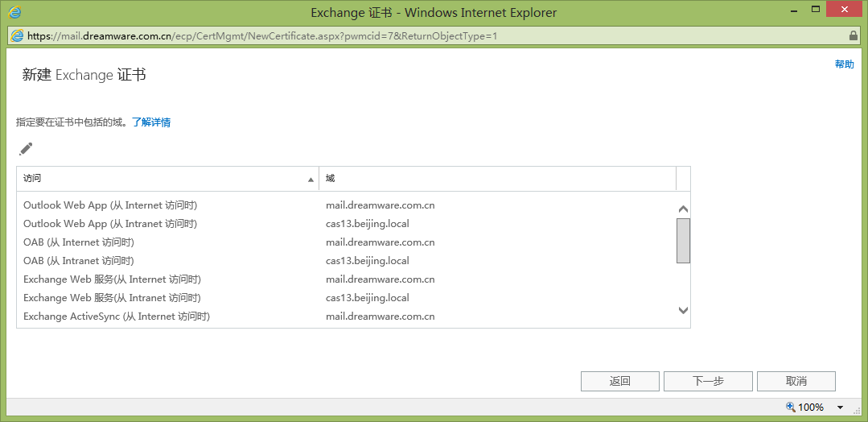
Task: Select OAB (从 Internet 访问时) row
Action: coord(347,242)
